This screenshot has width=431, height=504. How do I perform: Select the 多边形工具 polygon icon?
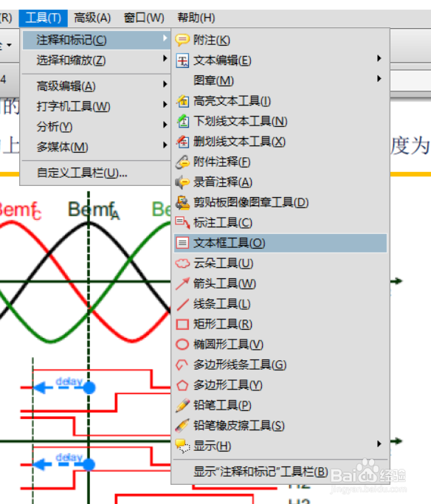click(182, 384)
